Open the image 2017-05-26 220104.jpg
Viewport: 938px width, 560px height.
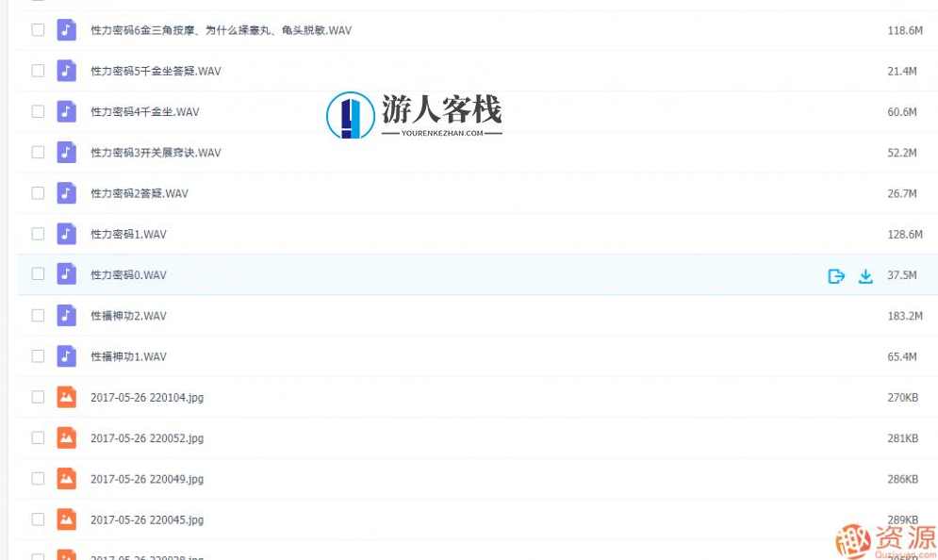click(146, 397)
